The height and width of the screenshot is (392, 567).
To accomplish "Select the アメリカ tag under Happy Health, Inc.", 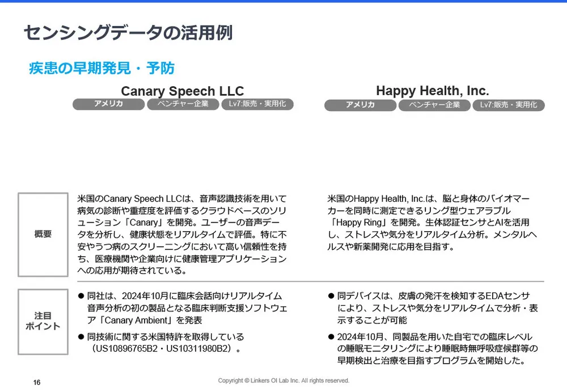I will point(360,105).
